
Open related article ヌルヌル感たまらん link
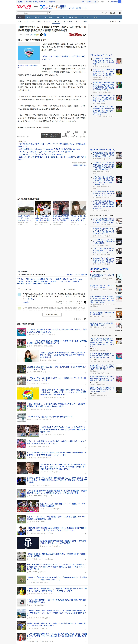(x=52, y=145)
